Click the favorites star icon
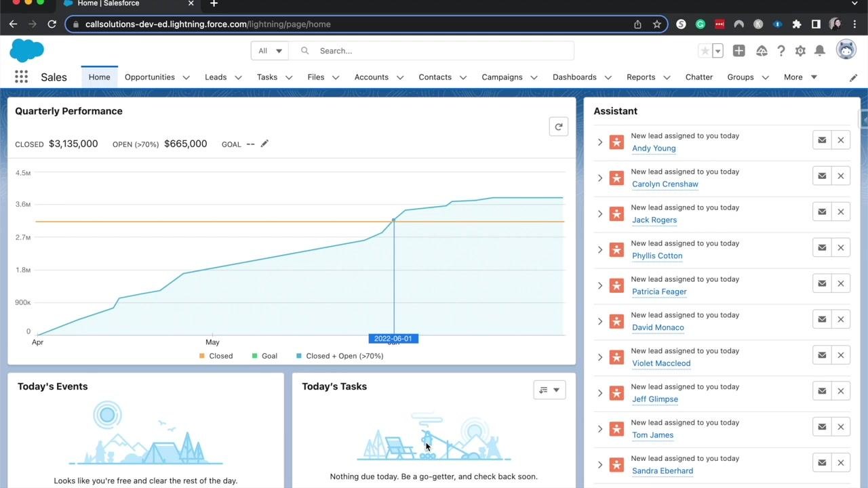 pos(705,51)
